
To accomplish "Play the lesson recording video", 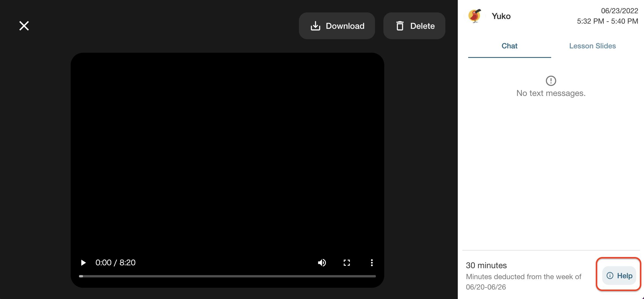I will 83,263.
